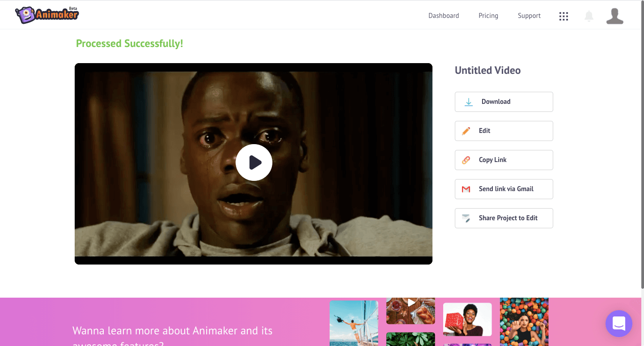This screenshot has width=644, height=346.
Task: Click the Gmail envelope icon
Action: pyautogui.click(x=466, y=189)
